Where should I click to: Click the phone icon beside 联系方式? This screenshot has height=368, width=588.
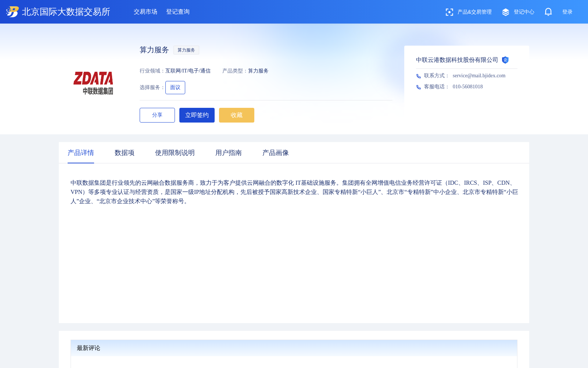coord(419,76)
